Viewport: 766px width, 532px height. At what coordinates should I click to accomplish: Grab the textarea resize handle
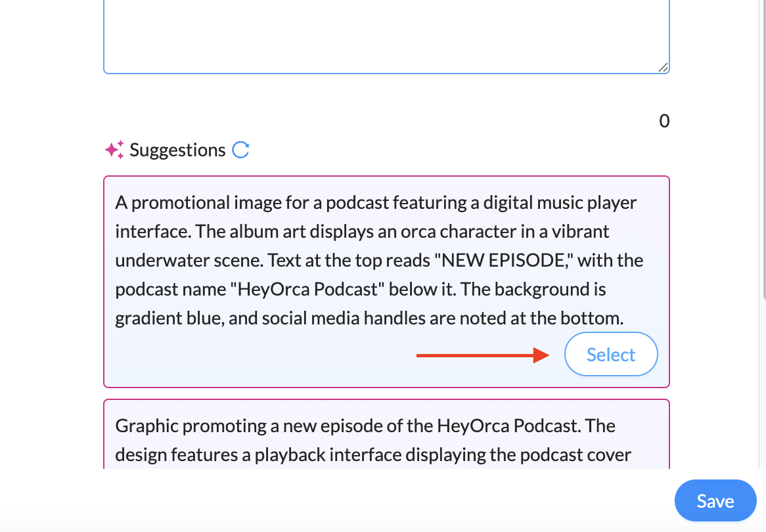pyautogui.click(x=663, y=68)
